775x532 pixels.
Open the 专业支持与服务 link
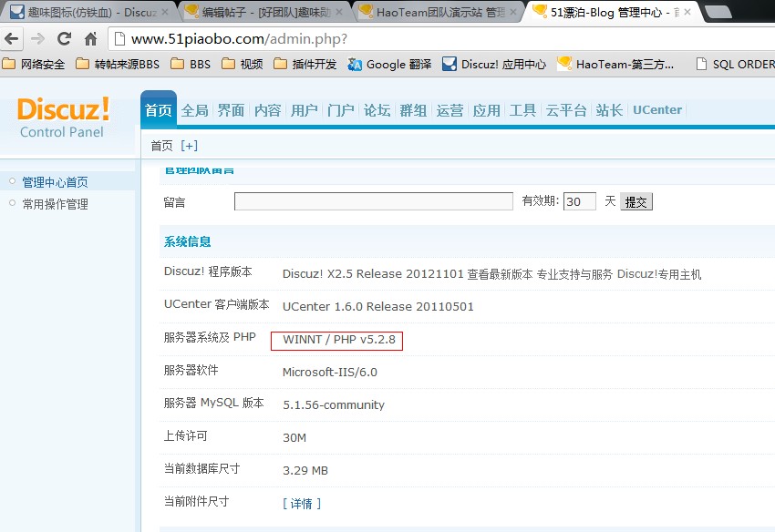point(574,274)
